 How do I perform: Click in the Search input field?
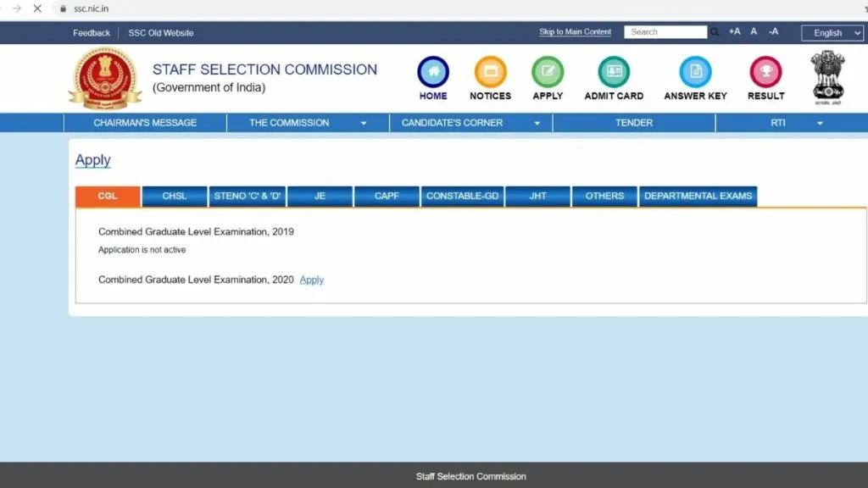(665, 32)
